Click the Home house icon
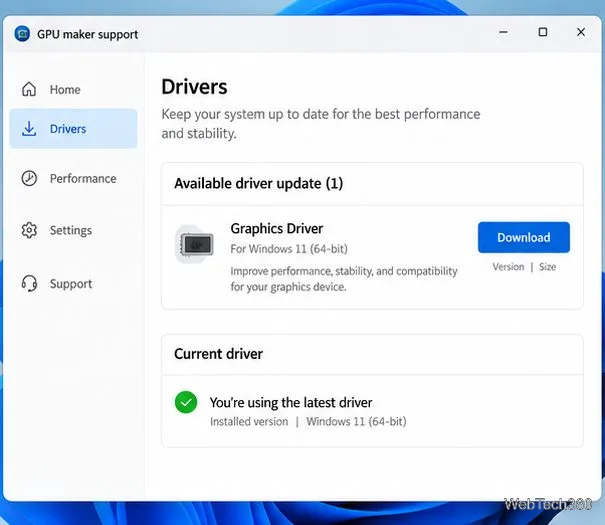The height and width of the screenshot is (525, 605). 29,89
